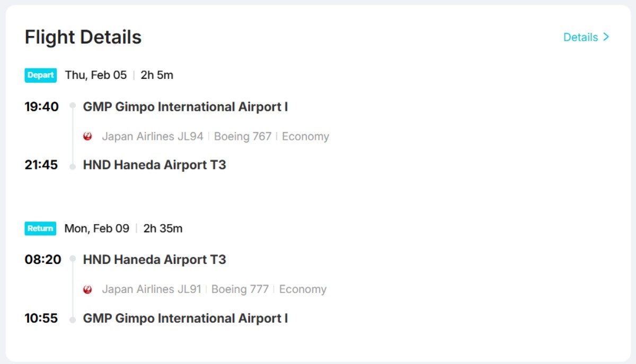Click the 08:20 departure timeline dot

coord(73,259)
